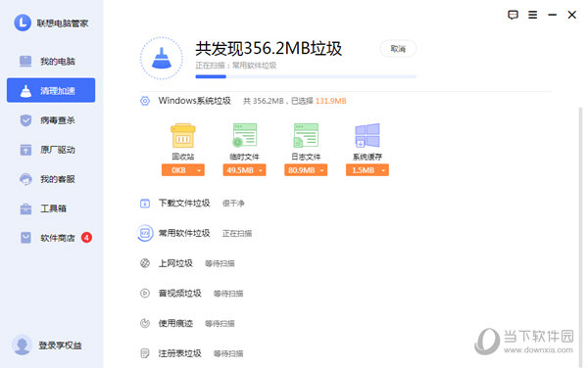Click the Windows系统垃圾 heading

pos(194,101)
